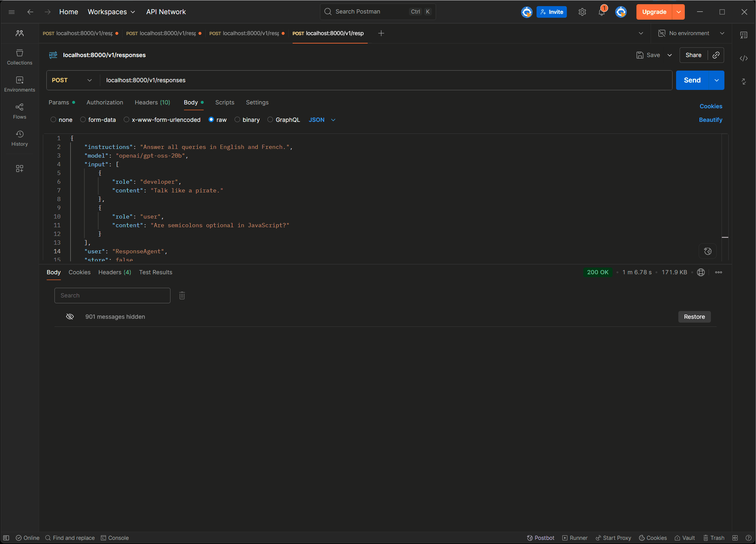756x544 pixels.
Task: Expand the Upgrade options arrow
Action: pyautogui.click(x=679, y=12)
